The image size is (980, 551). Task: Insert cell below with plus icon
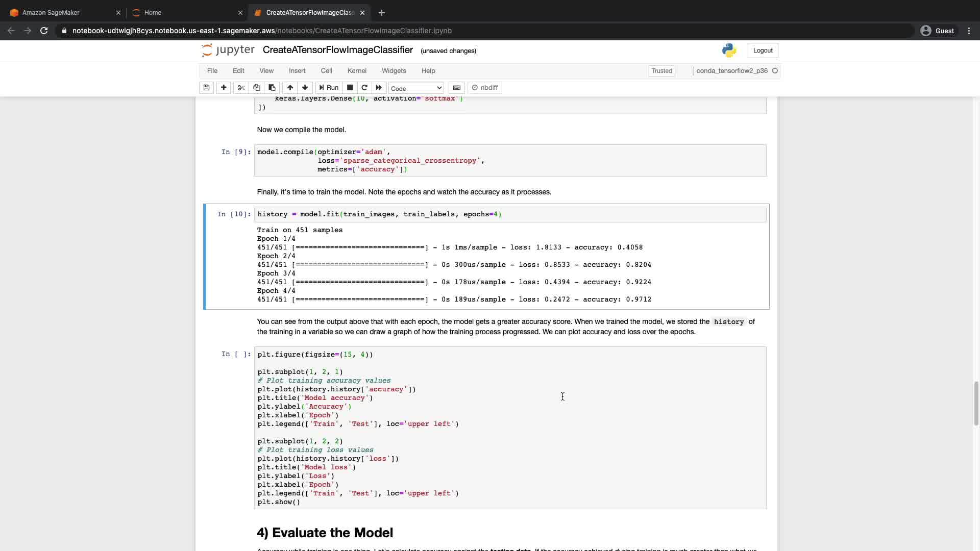[x=224, y=88]
